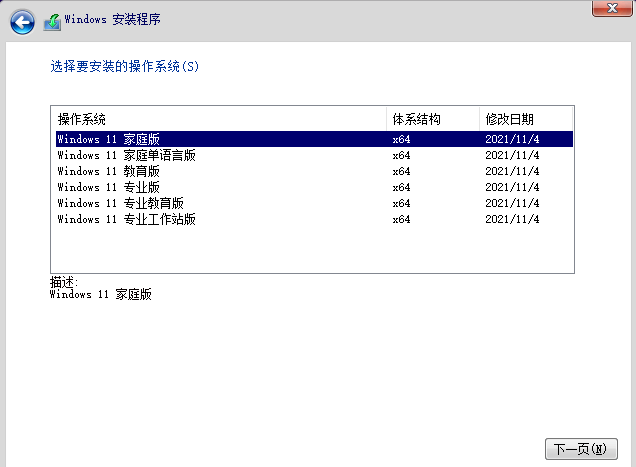Click 2021/11/4 date in 专业工作站版 row
636x467 pixels.
tap(512, 219)
